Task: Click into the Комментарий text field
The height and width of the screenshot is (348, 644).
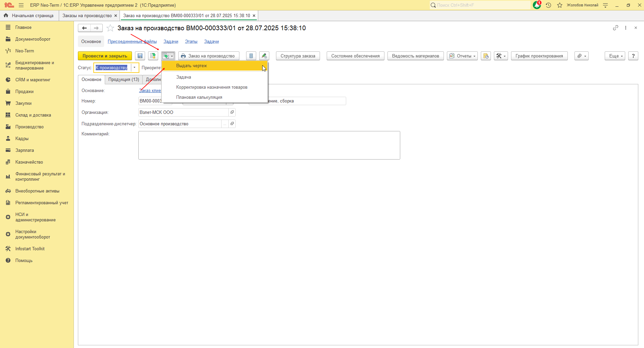Action: click(x=269, y=145)
